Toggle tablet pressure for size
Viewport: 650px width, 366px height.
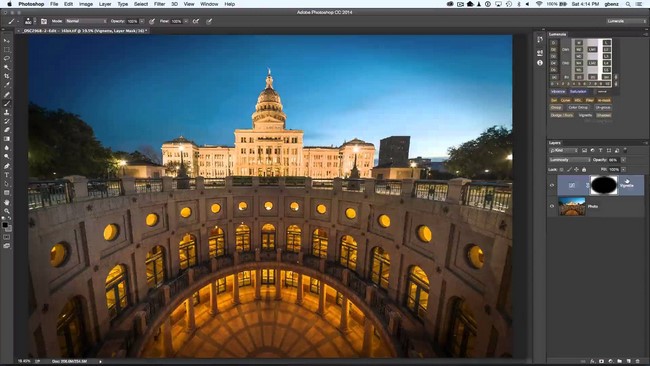coord(209,21)
